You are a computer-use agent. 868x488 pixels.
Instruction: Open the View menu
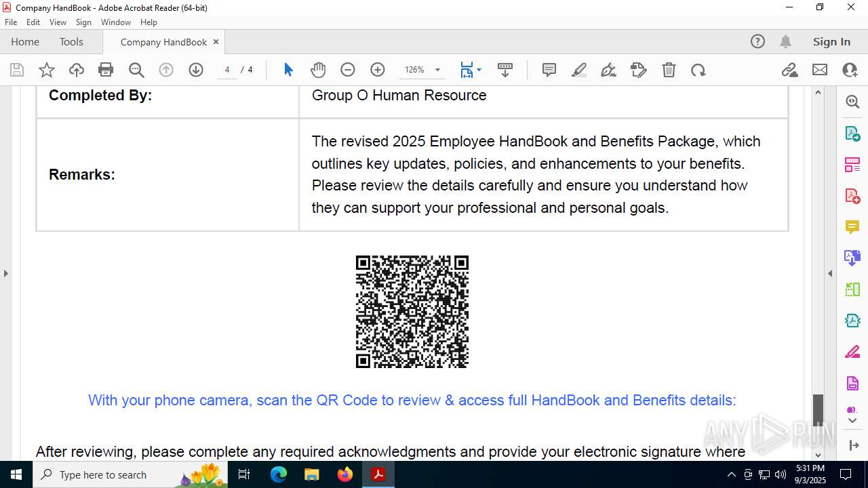click(58, 22)
